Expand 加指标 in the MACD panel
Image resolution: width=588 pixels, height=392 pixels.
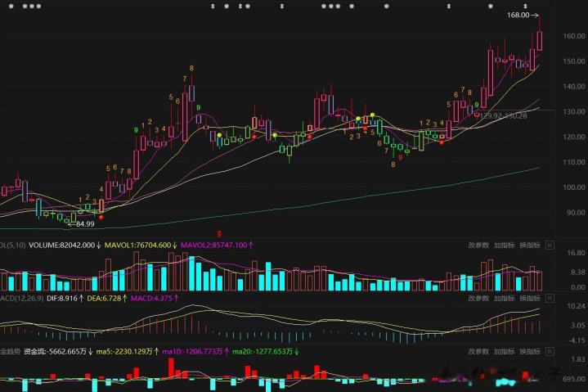[x=504, y=298]
